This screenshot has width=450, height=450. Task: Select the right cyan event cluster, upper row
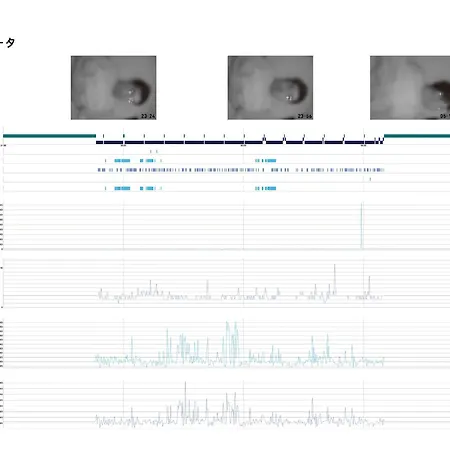[x=266, y=161]
